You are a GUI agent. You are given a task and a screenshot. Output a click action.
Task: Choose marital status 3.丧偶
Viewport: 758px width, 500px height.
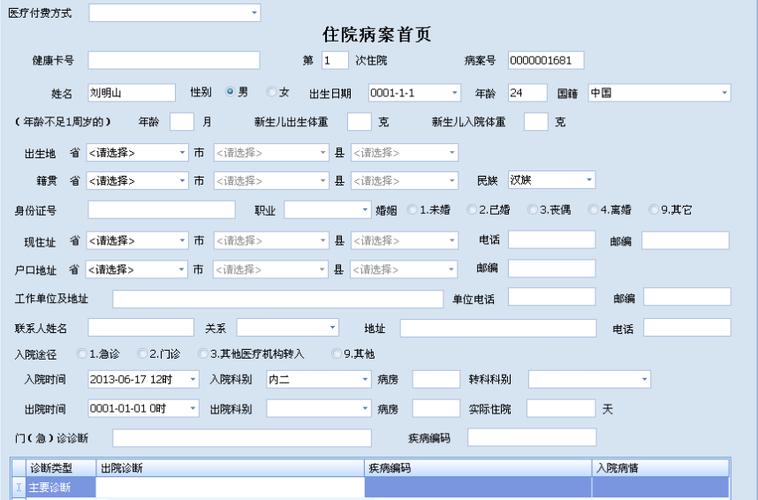coord(532,209)
